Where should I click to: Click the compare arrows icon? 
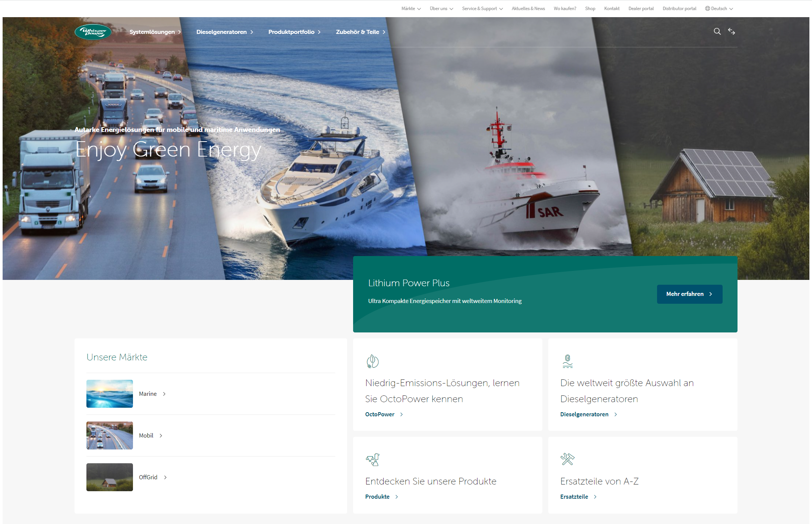pos(732,31)
